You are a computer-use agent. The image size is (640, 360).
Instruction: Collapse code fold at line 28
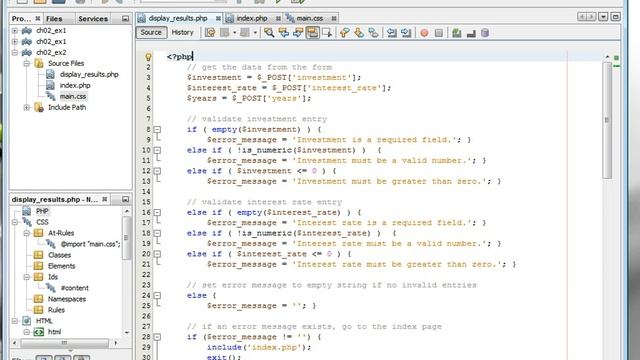click(x=157, y=337)
